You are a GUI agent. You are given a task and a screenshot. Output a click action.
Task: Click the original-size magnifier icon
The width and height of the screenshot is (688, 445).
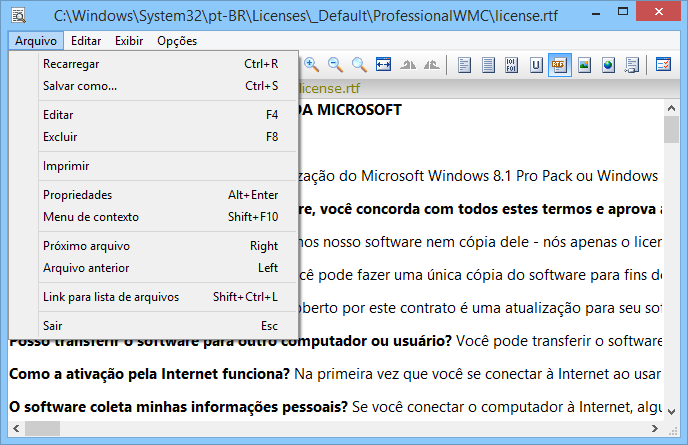(x=359, y=65)
